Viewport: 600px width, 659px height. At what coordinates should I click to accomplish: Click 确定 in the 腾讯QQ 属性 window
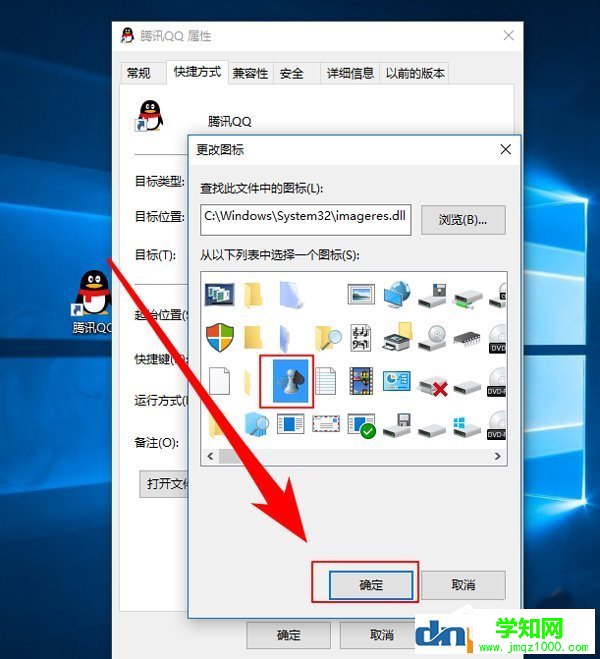pos(289,635)
